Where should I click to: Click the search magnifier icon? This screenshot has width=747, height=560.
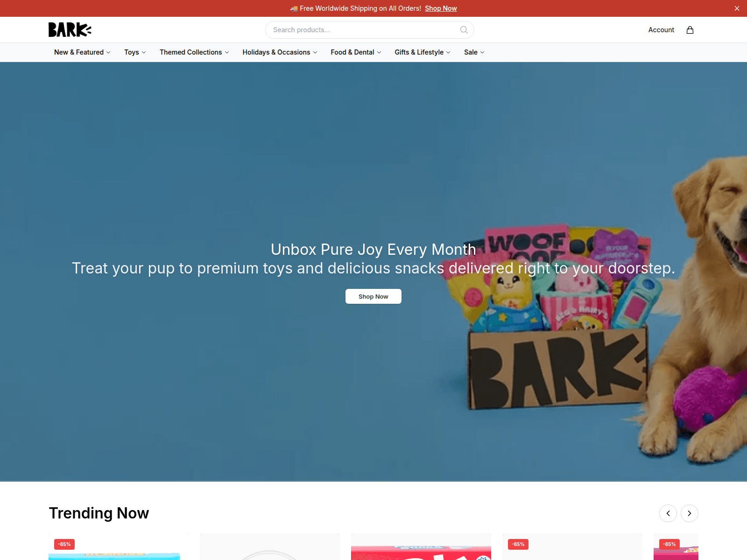pyautogui.click(x=464, y=30)
